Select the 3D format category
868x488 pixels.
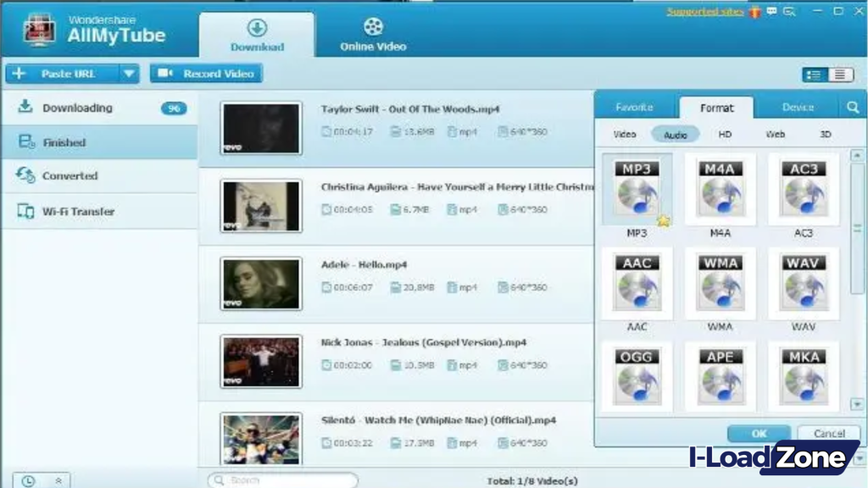coord(826,135)
